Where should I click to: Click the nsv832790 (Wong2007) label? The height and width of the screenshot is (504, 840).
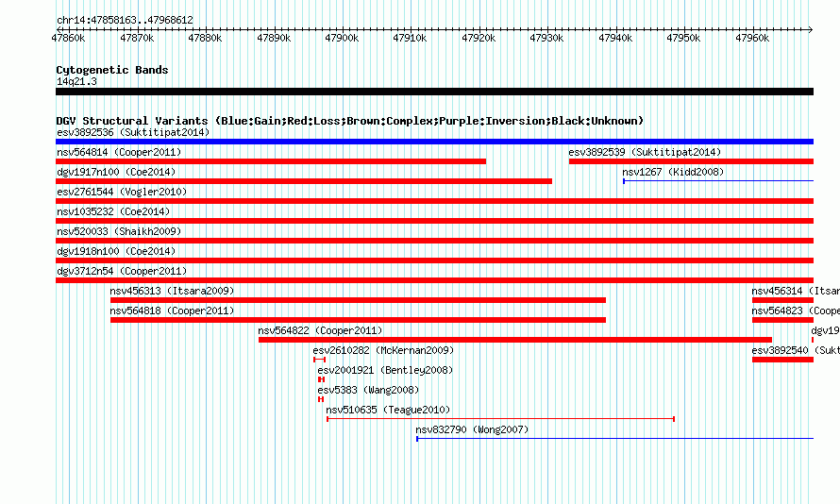[472, 429]
